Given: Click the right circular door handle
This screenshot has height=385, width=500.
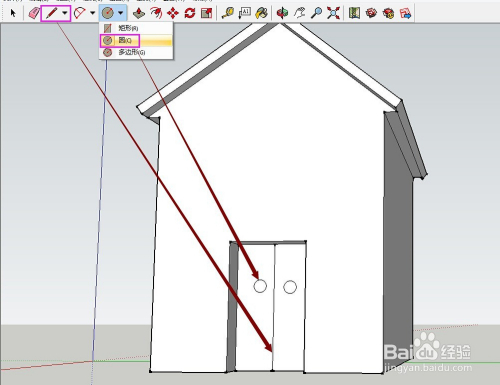Looking at the screenshot, I should 290,287.
